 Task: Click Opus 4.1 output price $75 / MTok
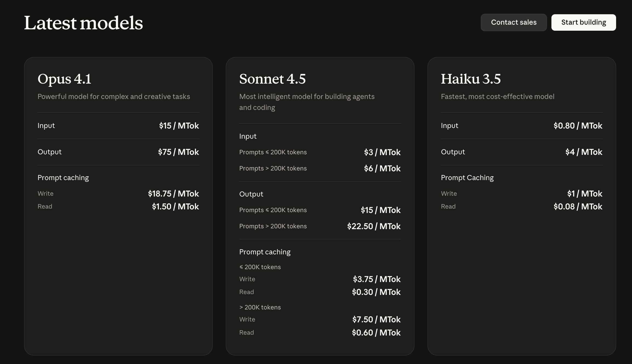pyautogui.click(x=178, y=152)
